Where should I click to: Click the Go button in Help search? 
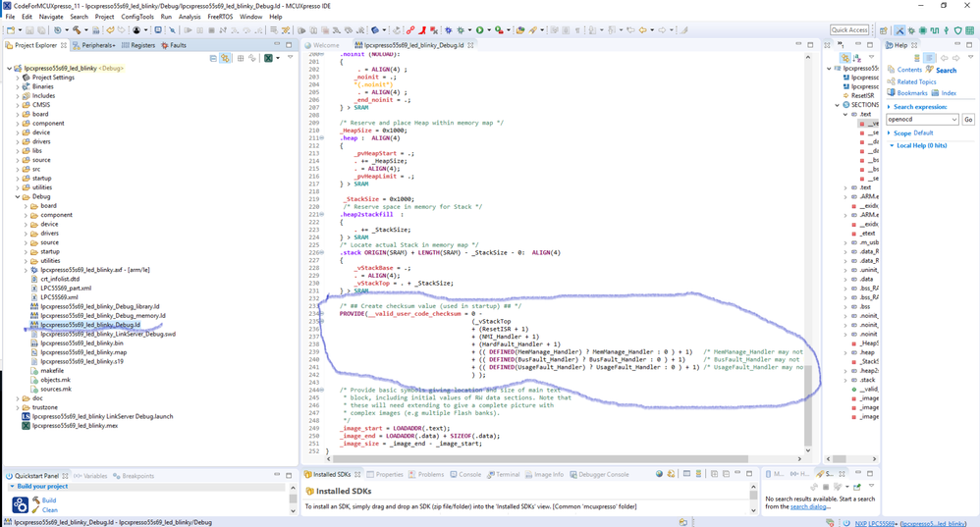click(x=968, y=120)
